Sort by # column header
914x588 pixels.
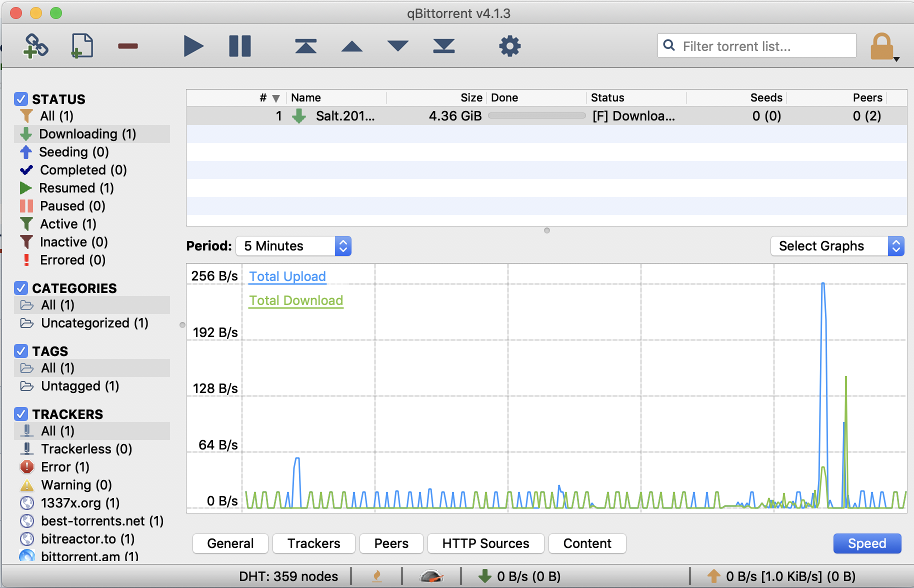point(236,97)
